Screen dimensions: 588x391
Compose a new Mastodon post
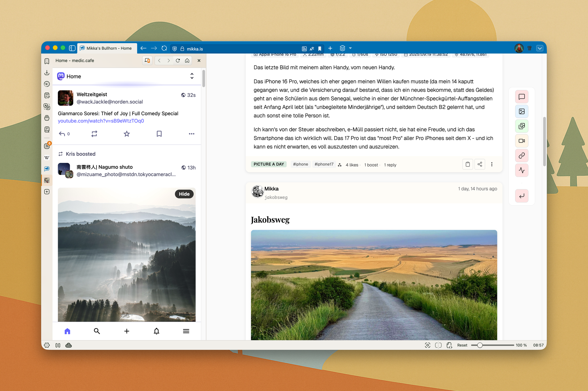tap(127, 331)
